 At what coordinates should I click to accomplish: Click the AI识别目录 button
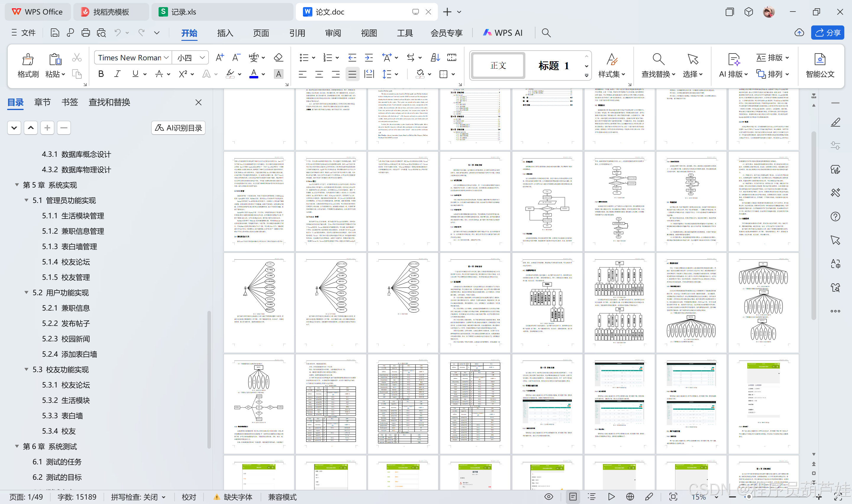point(178,128)
